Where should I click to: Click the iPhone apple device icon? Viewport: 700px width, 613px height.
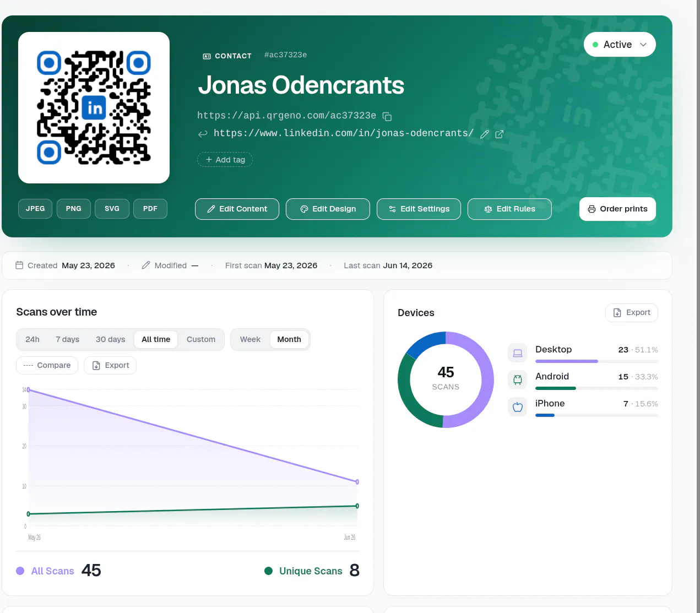[x=518, y=407]
